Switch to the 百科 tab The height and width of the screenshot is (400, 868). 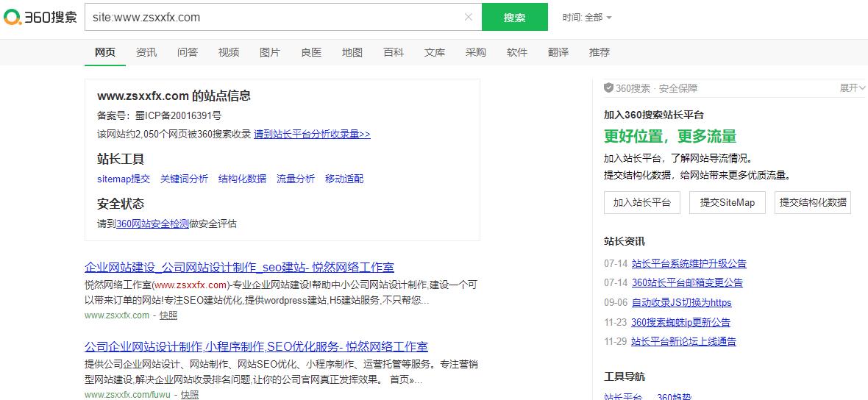pos(394,52)
